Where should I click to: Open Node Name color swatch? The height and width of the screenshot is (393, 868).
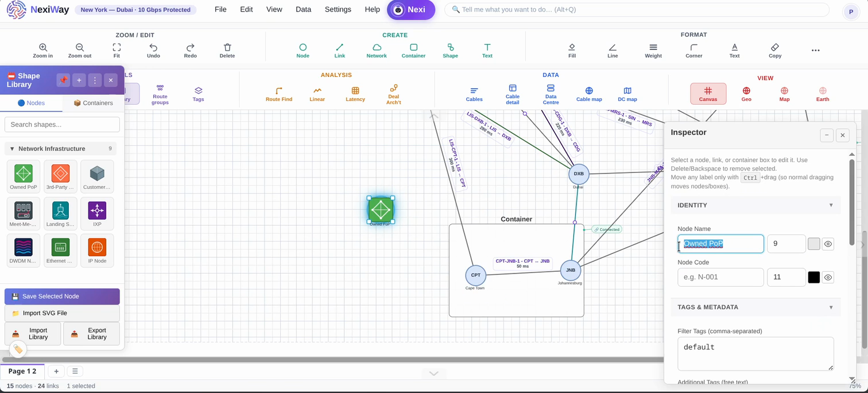[x=813, y=244]
